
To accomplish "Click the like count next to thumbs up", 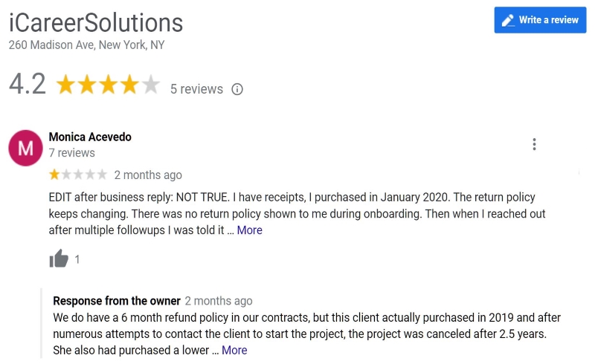I will point(77,259).
